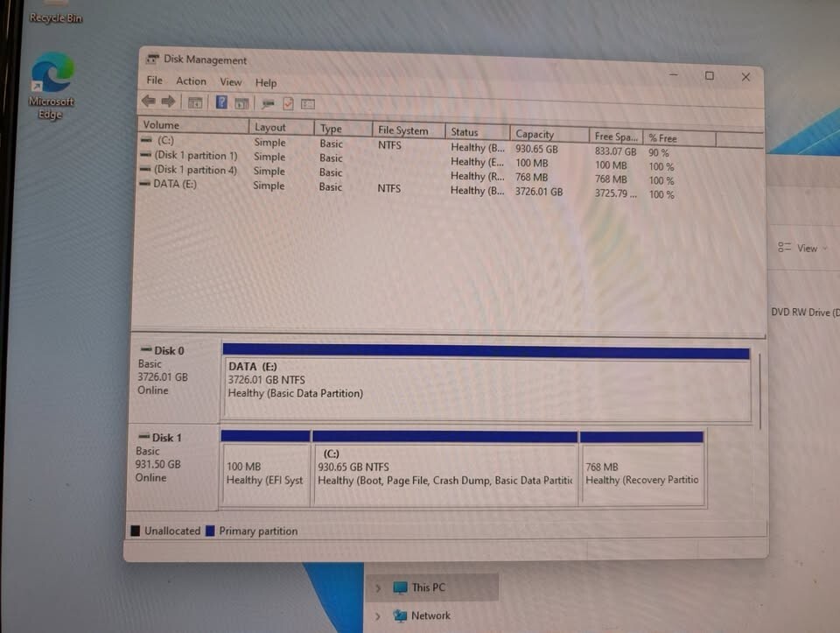
Task: Click the Primary partition blue legend swatch
Action: (210, 531)
